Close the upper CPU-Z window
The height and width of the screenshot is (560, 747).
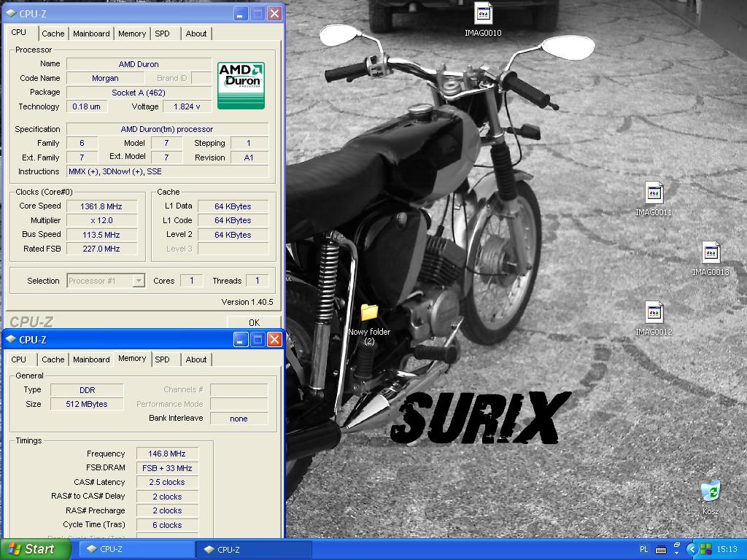274,13
